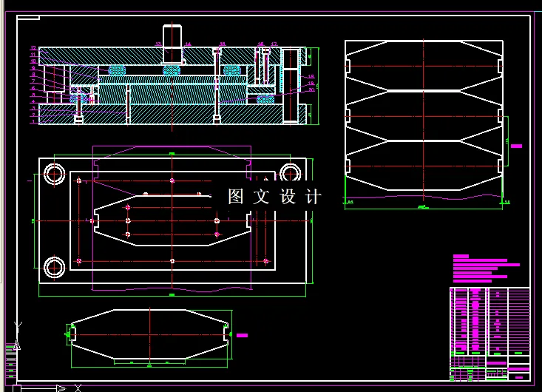Select part balloon number 11
Screen dimensions: 542x392
pyautogui.click(x=33, y=55)
